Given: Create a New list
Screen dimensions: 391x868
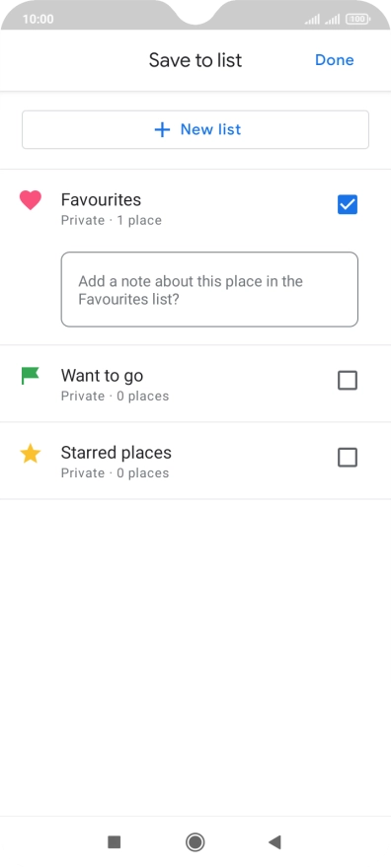Looking at the screenshot, I should coord(195,130).
